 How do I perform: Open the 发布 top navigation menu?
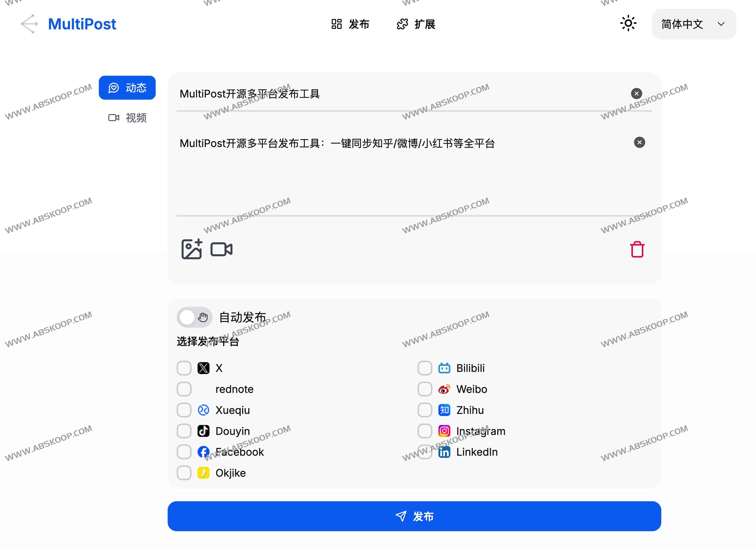350,24
